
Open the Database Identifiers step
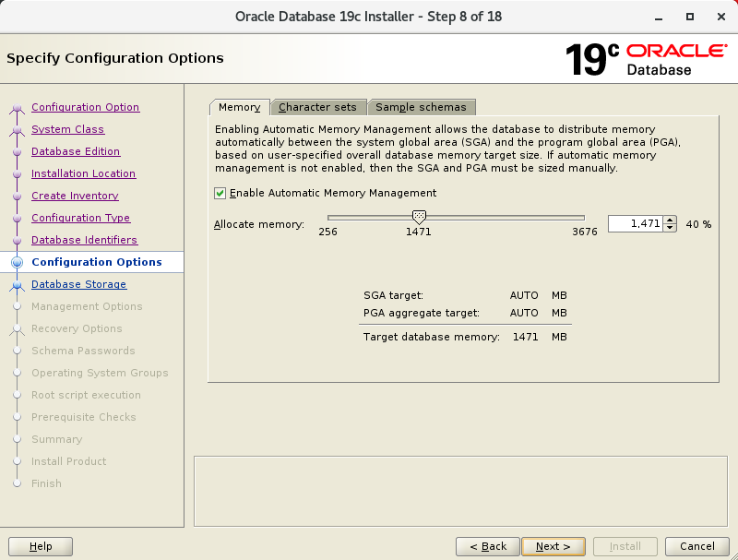84,240
